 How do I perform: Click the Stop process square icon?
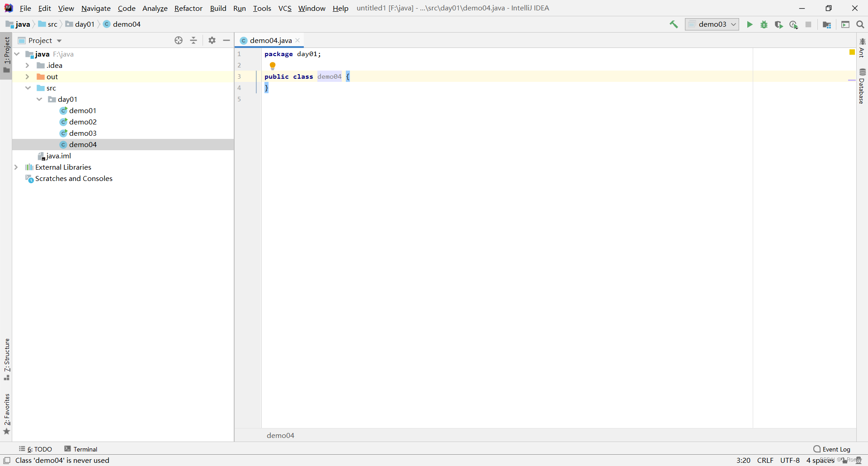point(808,24)
